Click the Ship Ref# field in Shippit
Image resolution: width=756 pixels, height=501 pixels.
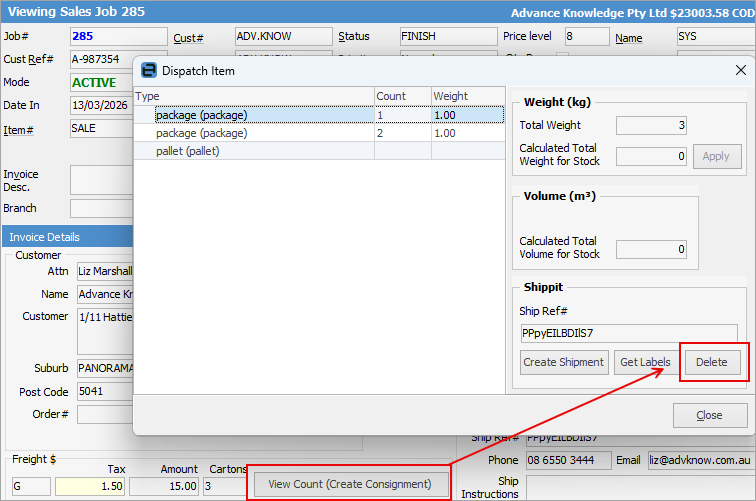click(x=629, y=333)
